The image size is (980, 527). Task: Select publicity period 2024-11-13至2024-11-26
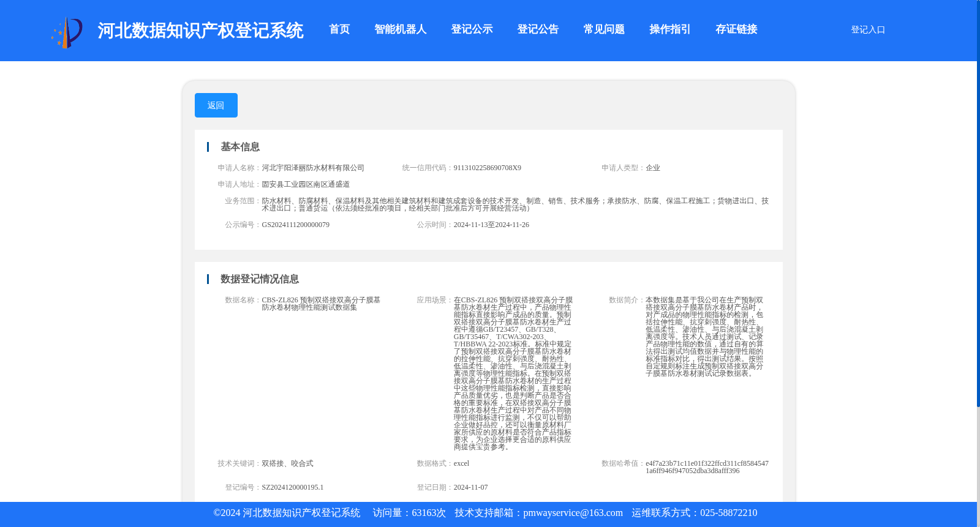[491, 225]
